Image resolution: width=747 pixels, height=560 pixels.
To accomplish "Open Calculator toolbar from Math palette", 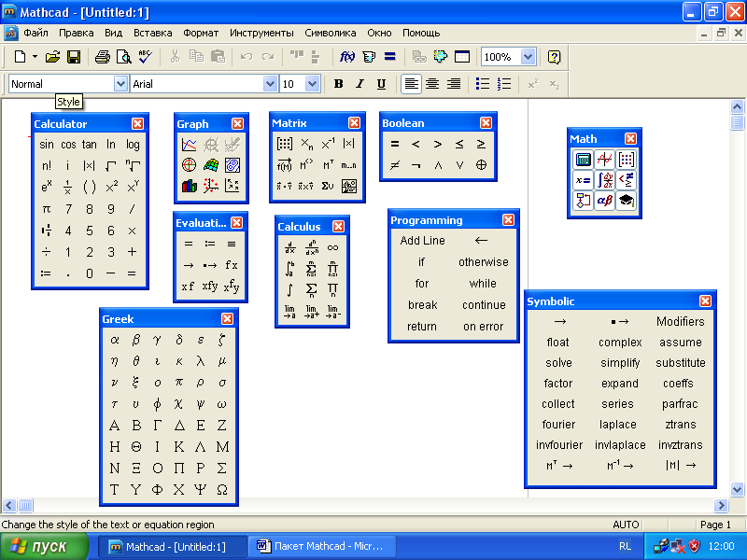I will 583,160.
